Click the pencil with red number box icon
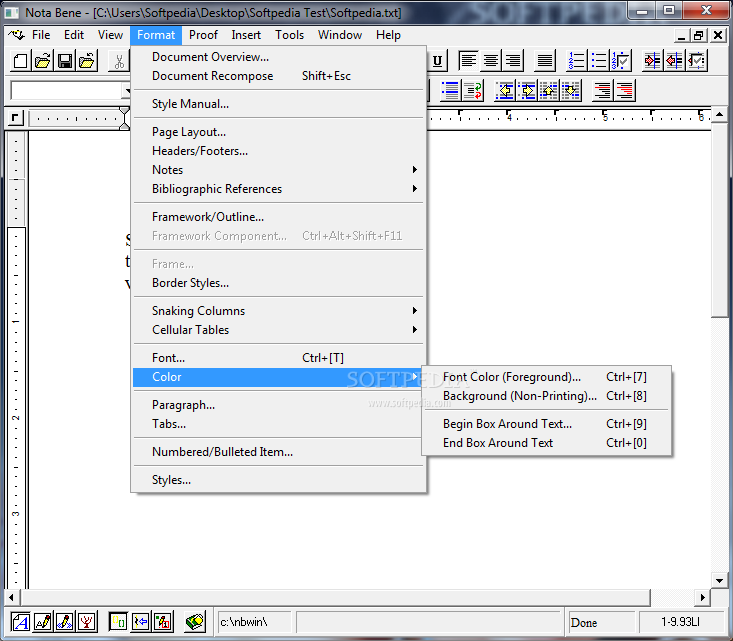This screenshot has width=733, height=641. pos(163,622)
